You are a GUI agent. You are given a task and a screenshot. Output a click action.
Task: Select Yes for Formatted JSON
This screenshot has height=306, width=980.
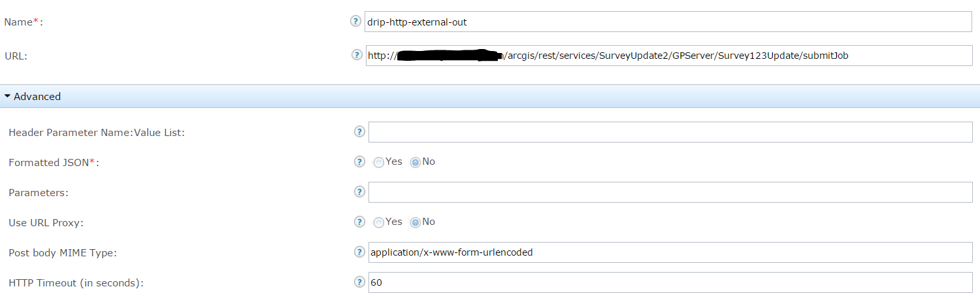pyautogui.click(x=379, y=162)
